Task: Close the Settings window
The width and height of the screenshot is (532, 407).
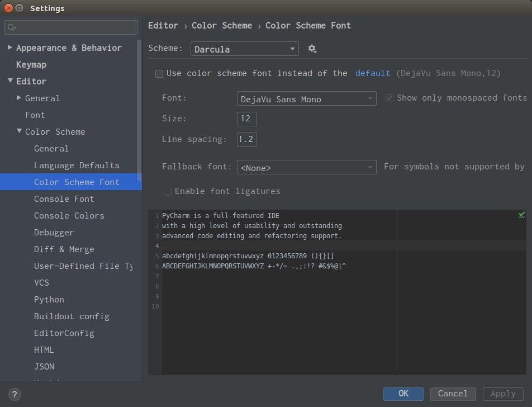Action: pos(9,8)
